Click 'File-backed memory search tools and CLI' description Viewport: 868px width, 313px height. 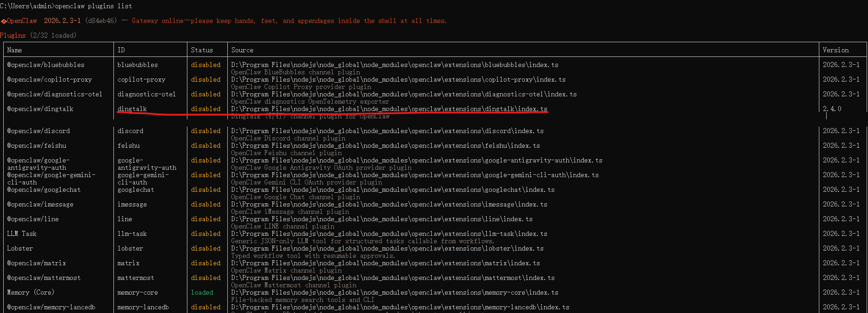(303, 300)
